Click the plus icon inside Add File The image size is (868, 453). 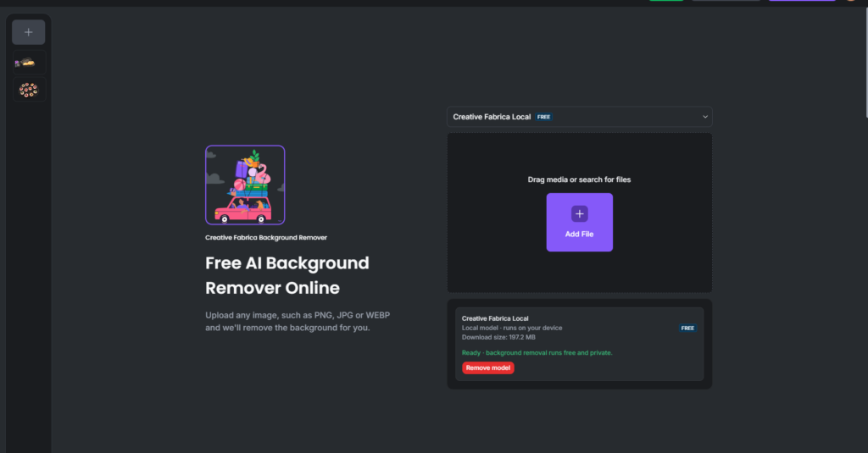click(x=579, y=214)
